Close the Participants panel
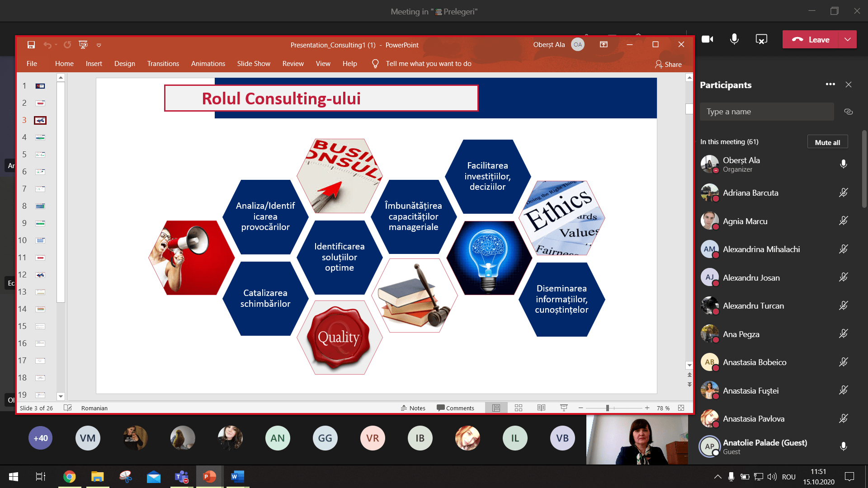868x488 pixels. pyautogui.click(x=849, y=84)
